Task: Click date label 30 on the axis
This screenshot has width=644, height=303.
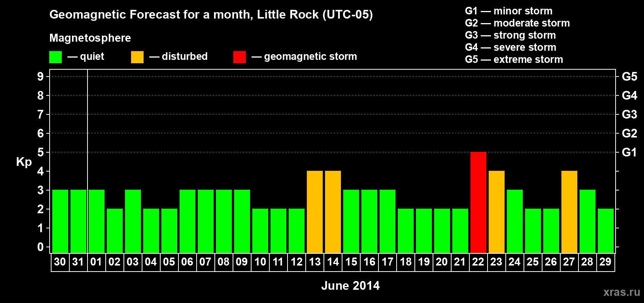Action: tap(60, 262)
